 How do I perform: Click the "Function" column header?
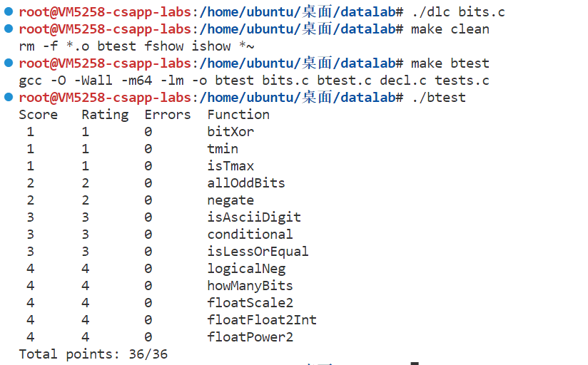238,115
